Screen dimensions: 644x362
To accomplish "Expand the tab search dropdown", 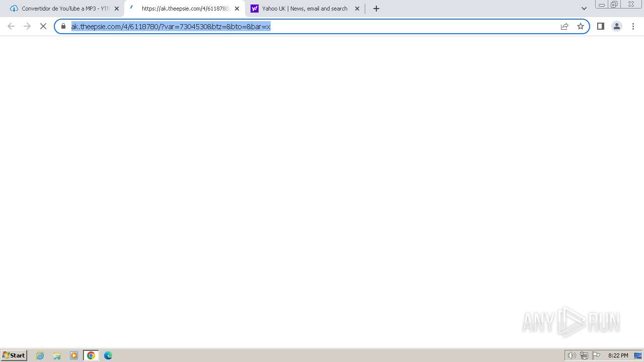I will 584,9.
